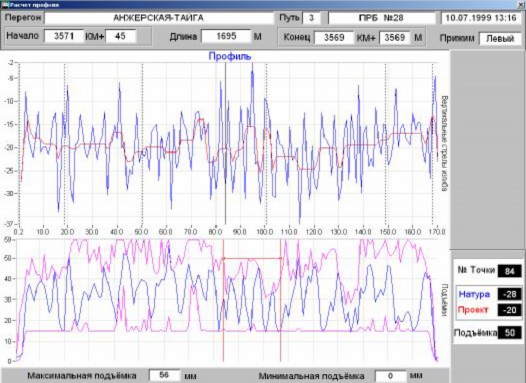
Task: Click the 100.0 tick on profile x-axis
Action: [264, 232]
